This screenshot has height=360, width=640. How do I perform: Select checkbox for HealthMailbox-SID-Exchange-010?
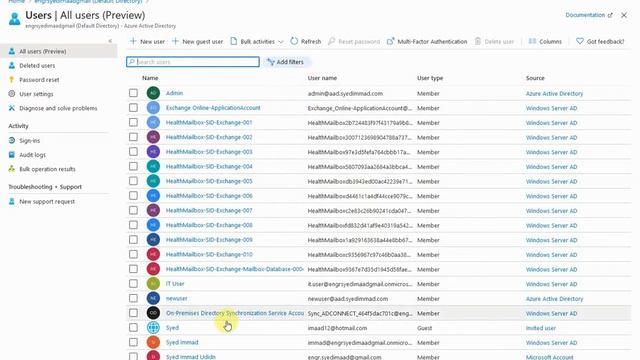tap(133, 254)
